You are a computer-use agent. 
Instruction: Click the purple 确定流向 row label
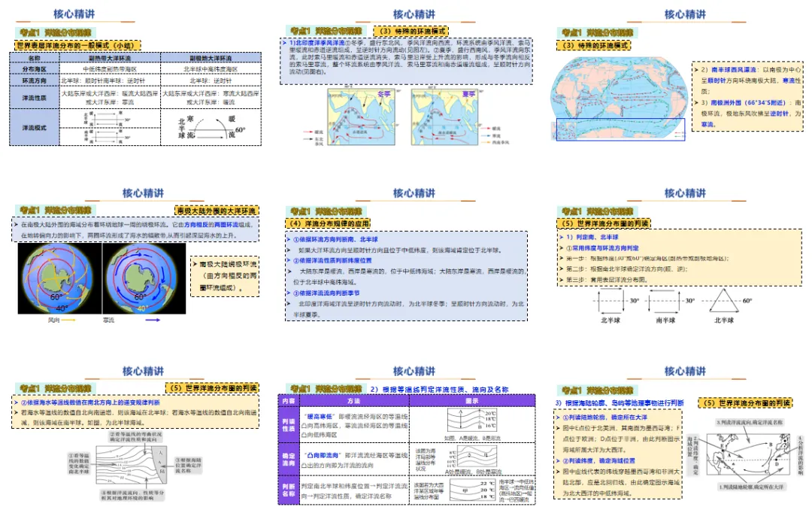pyautogui.click(x=289, y=459)
